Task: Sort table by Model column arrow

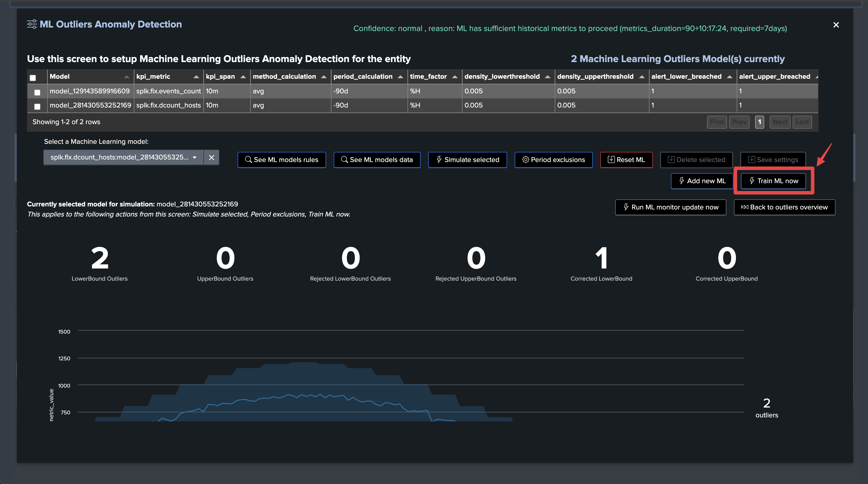Action: [x=127, y=77]
